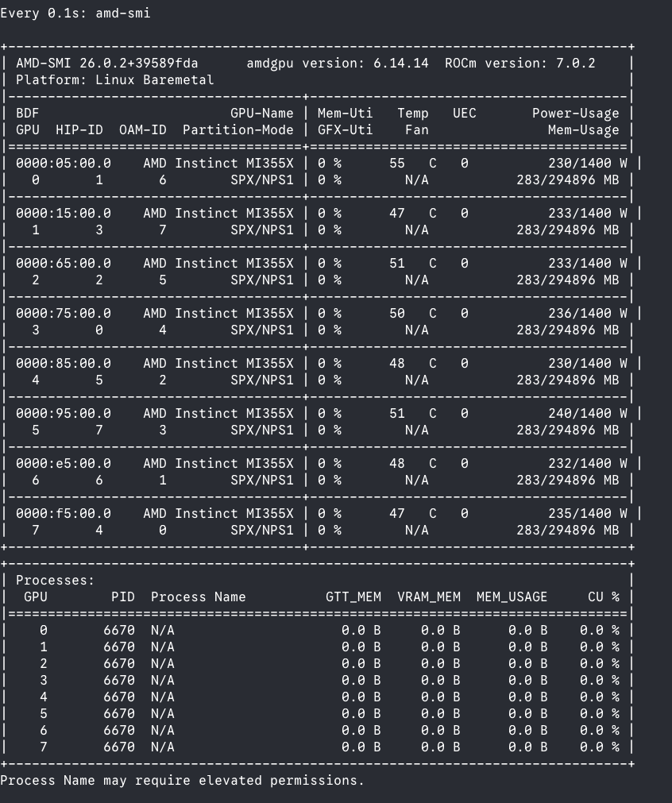Click the VRAM_MEM column header
Image resolution: width=672 pixels, height=803 pixels.
429,597
